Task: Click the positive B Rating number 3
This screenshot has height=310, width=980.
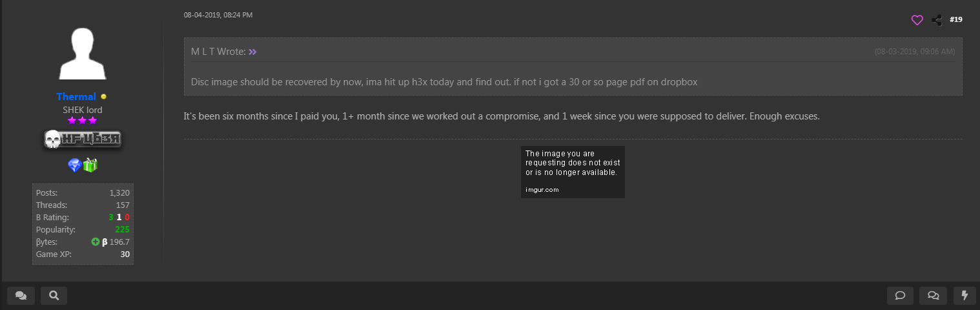Action: [111, 218]
